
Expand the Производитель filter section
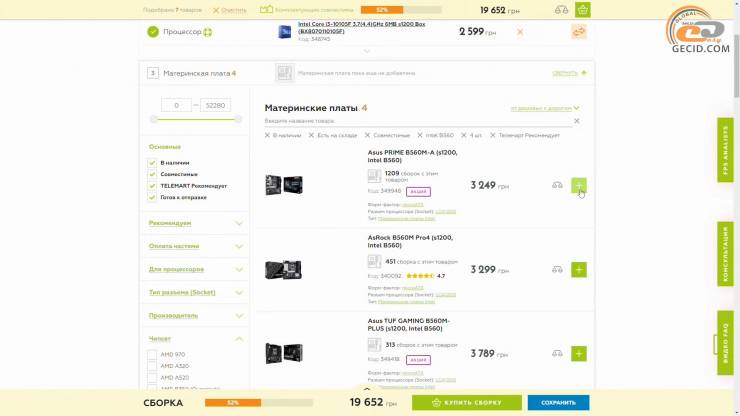pos(195,316)
